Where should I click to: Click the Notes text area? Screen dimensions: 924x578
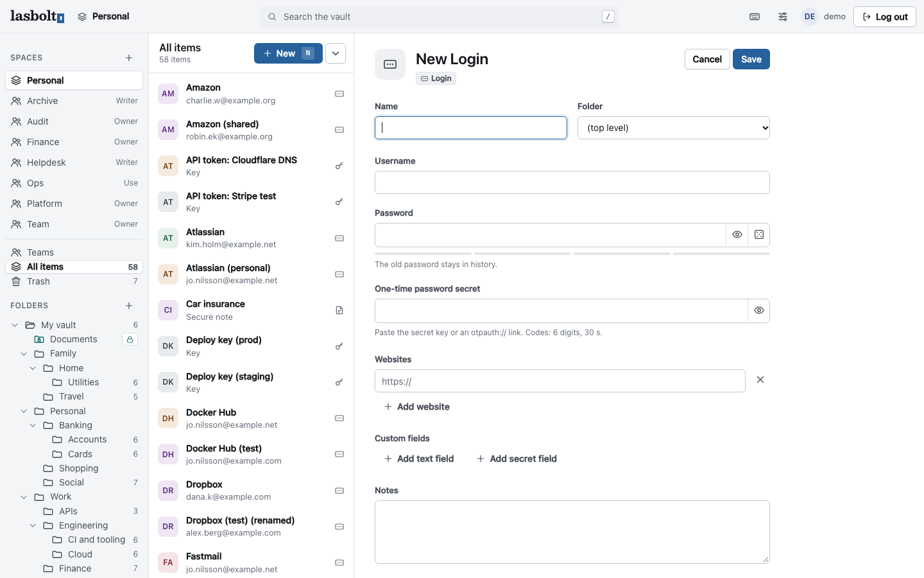tap(572, 532)
